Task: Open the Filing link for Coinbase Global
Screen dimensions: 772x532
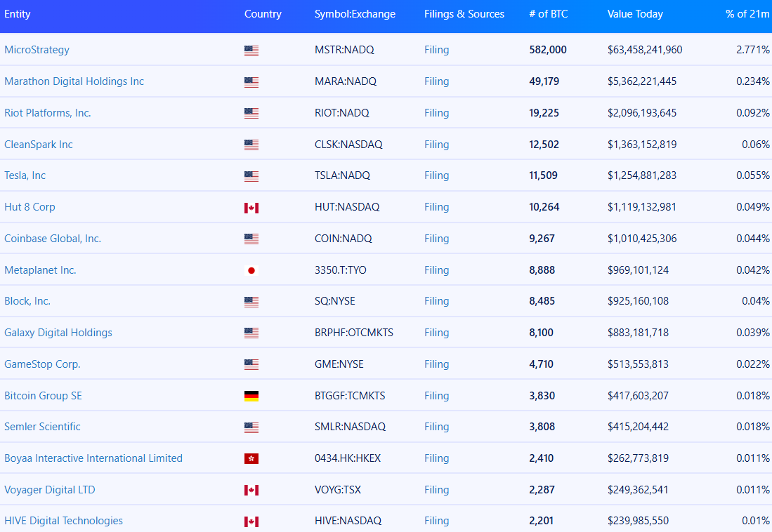Action: (437, 238)
